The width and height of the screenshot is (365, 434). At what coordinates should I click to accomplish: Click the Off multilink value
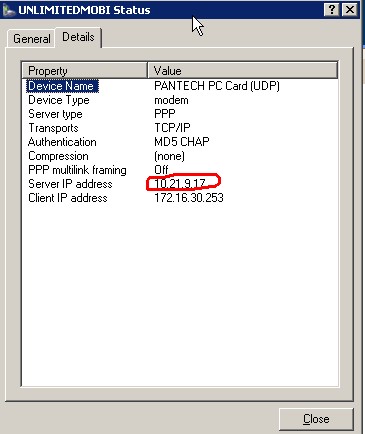(161, 170)
